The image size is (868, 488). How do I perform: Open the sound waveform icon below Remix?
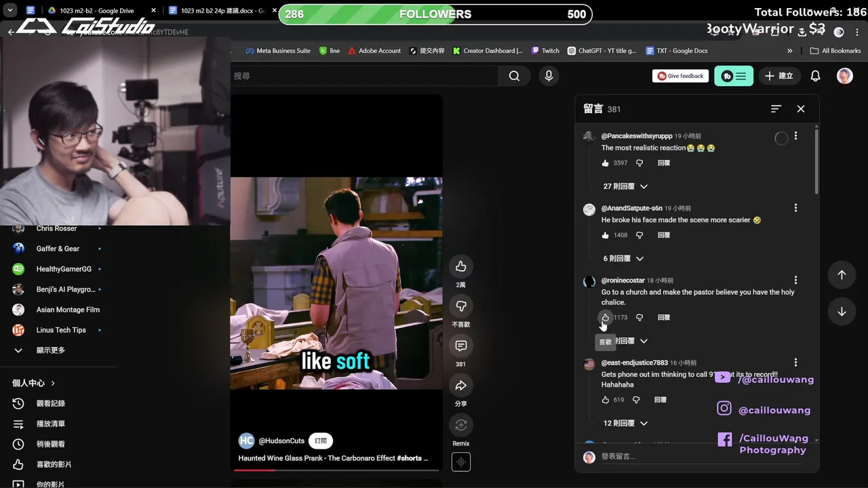[460, 462]
